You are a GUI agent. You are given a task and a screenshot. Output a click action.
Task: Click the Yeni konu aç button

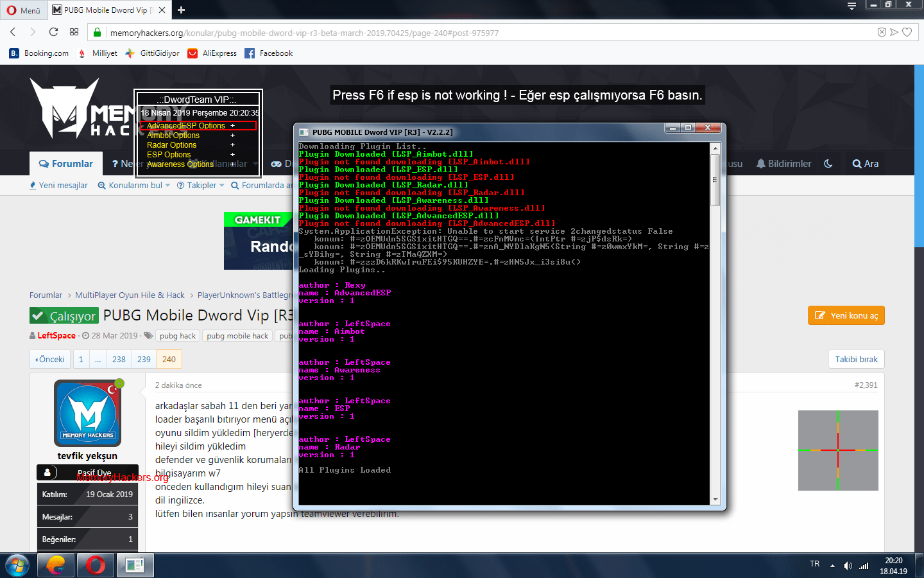[846, 315]
